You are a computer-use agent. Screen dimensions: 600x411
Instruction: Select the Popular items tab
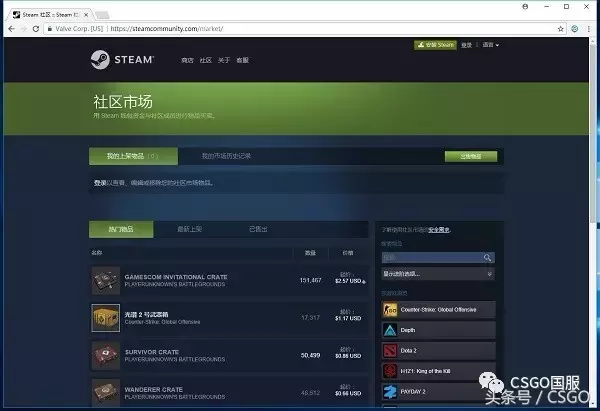(x=121, y=229)
